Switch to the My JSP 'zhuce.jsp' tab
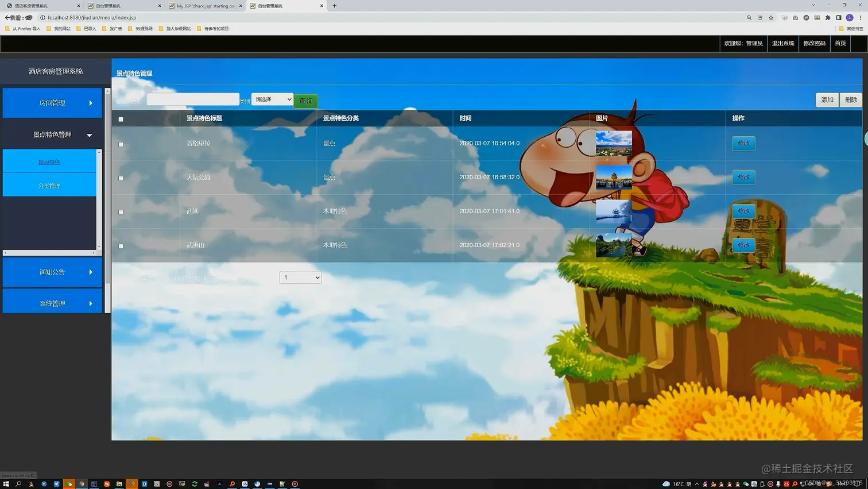868x489 pixels. pos(206,6)
